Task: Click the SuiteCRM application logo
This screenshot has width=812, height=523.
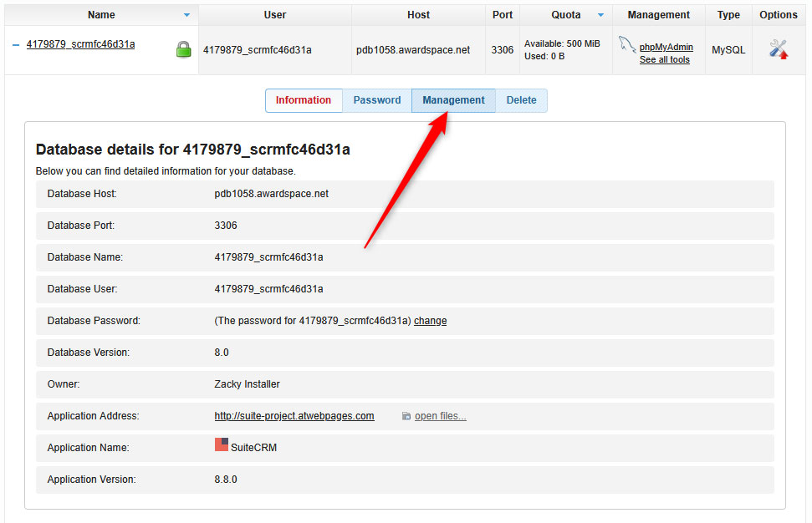Action: 222,444
